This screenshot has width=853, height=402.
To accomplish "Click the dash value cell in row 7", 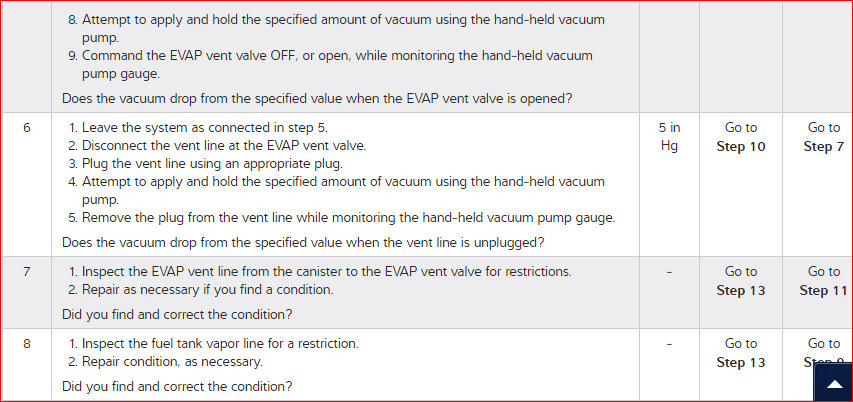I will (669, 272).
